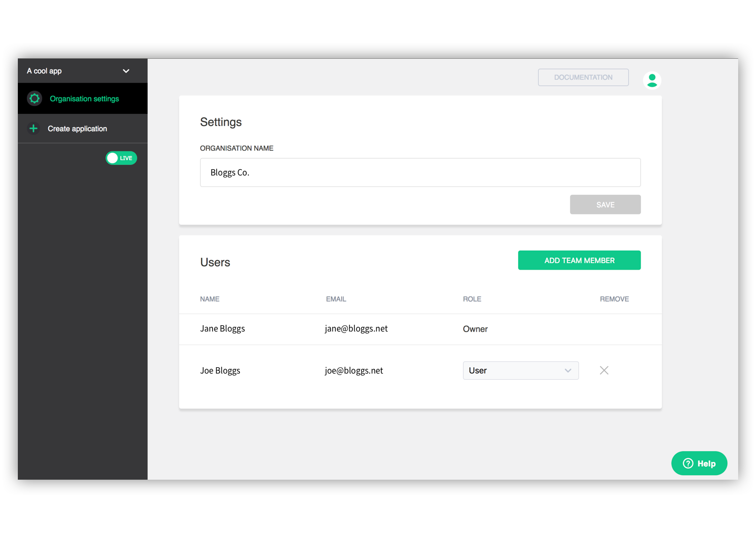Screen dimensions: 756x538
Task: Click the SAVE button
Action: coord(605,204)
